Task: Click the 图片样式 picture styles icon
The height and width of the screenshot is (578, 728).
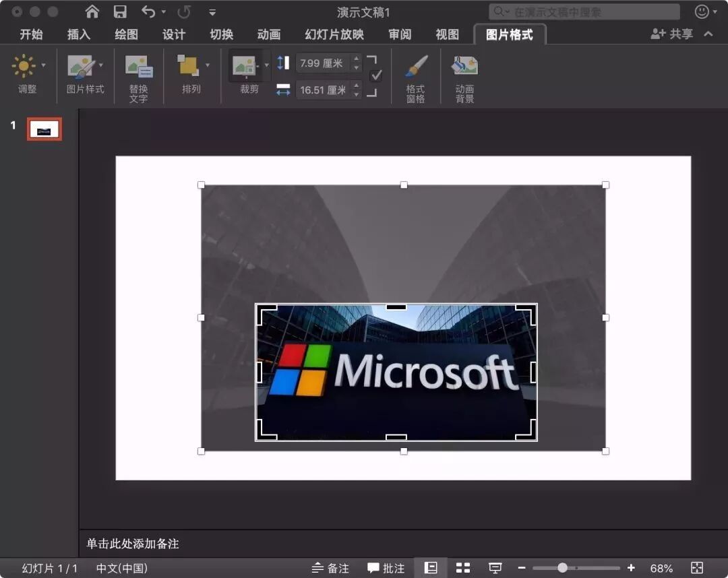Action: pyautogui.click(x=82, y=66)
